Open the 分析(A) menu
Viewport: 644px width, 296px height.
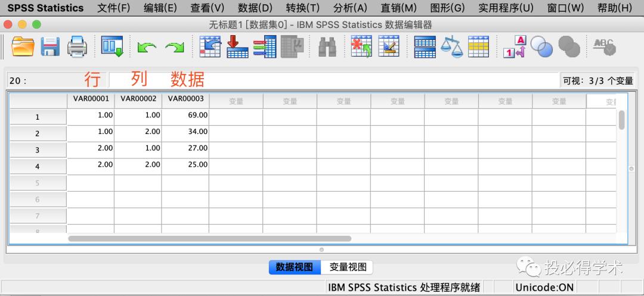(350, 8)
